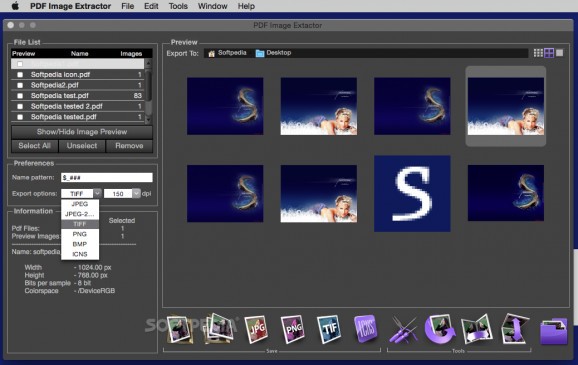Click the Images column header in File List
The width and height of the screenshot is (578, 365).
click(x=131, y=54)
